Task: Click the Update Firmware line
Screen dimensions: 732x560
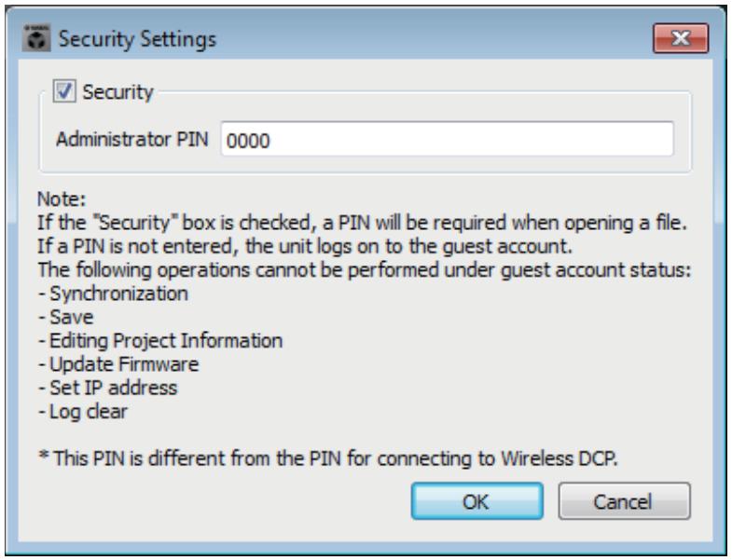Action: (x=118, y=364)
